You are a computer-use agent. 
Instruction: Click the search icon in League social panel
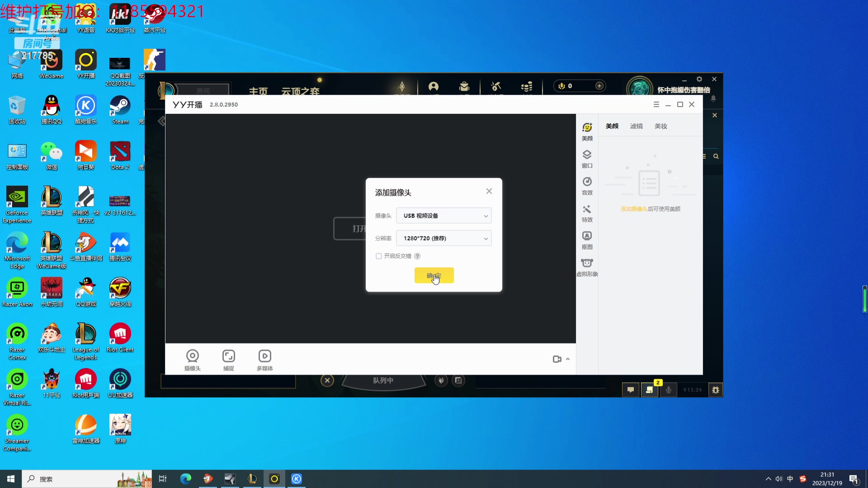tap(716, 156)
